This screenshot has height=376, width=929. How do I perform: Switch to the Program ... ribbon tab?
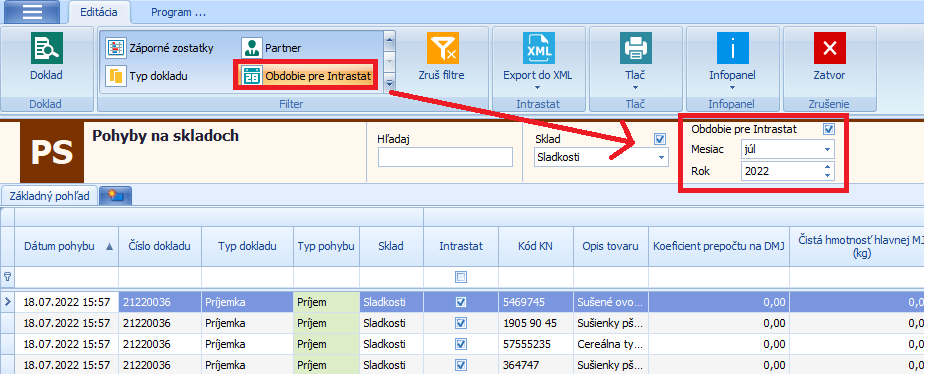178,12
